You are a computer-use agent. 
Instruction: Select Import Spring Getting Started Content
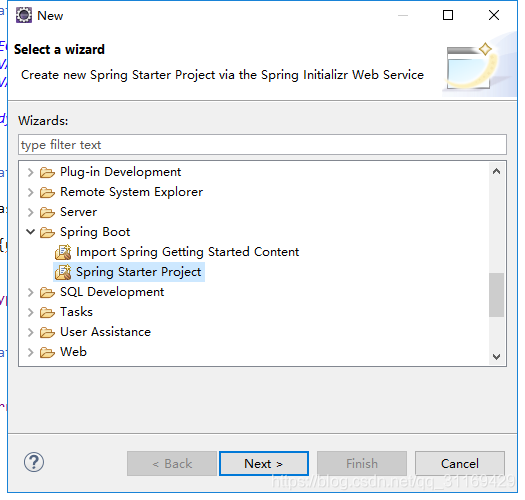click(188, 252)
